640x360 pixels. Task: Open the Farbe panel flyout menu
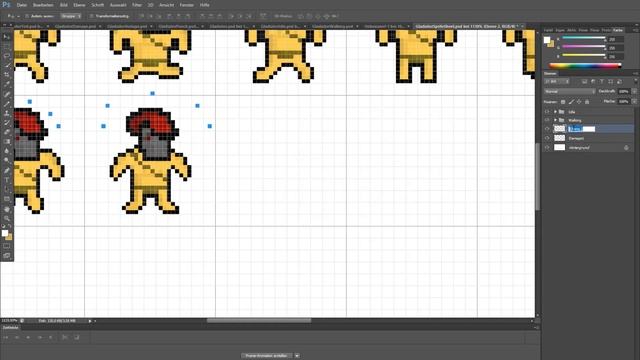[635, 30]
